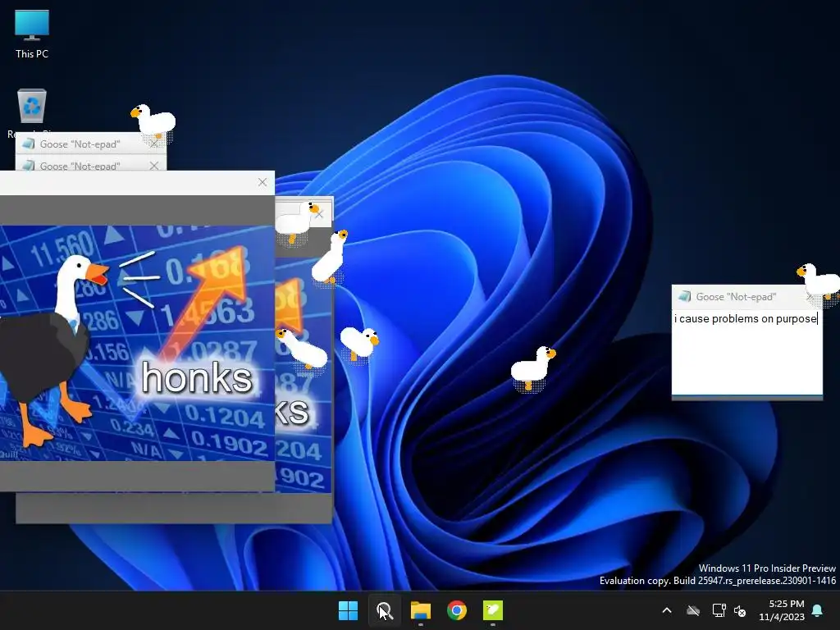Click the note icon in the topmost stacked Not-epad title

point(29,144)
